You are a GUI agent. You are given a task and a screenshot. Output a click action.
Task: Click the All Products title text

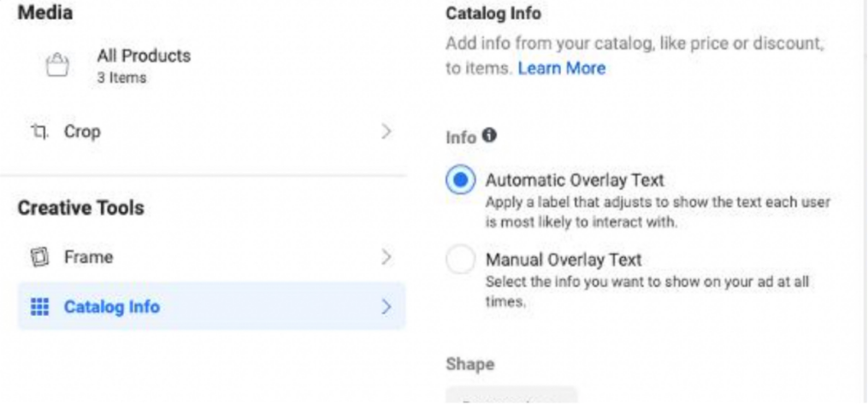click(144, 56)
